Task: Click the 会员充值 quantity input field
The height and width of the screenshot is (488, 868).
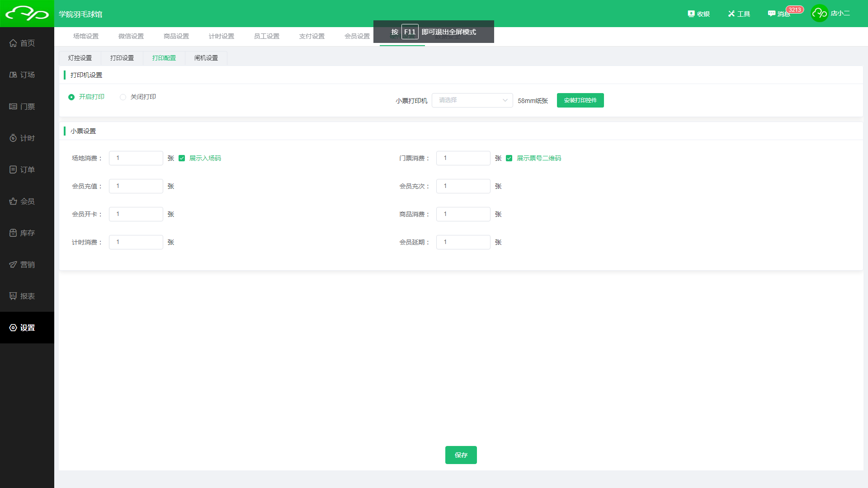Action: pos(136,186)
